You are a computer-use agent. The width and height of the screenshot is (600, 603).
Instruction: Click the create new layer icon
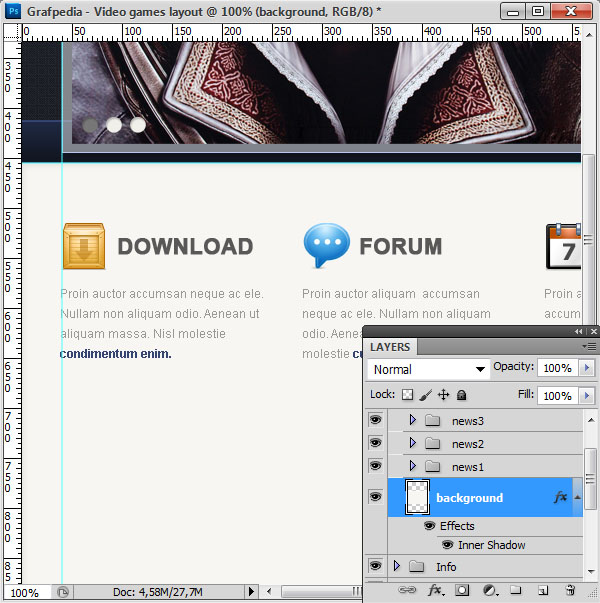tap(543, 590)
